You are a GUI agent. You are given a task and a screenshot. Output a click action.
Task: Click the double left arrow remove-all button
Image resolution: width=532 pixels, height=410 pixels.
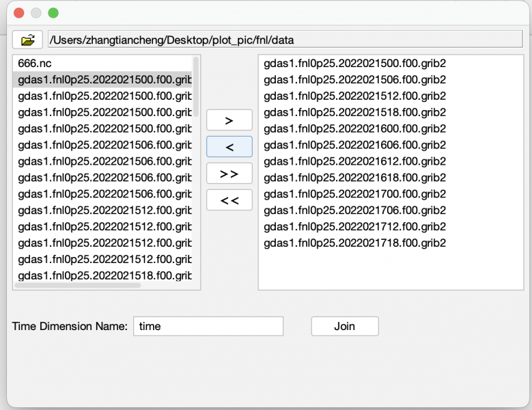coord(229,200)
